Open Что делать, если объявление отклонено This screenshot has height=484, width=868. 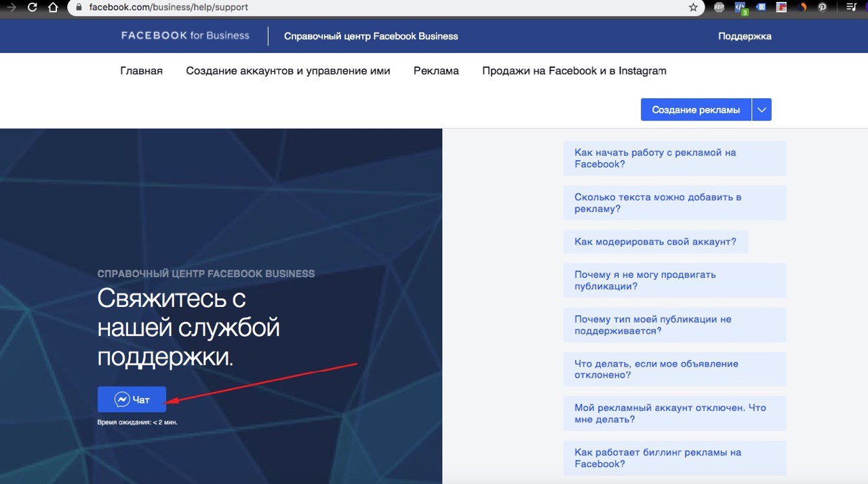pos(675,369)
